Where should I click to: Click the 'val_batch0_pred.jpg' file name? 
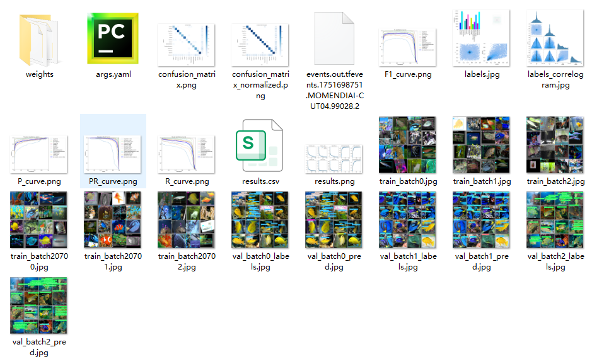tap(334, 261)
